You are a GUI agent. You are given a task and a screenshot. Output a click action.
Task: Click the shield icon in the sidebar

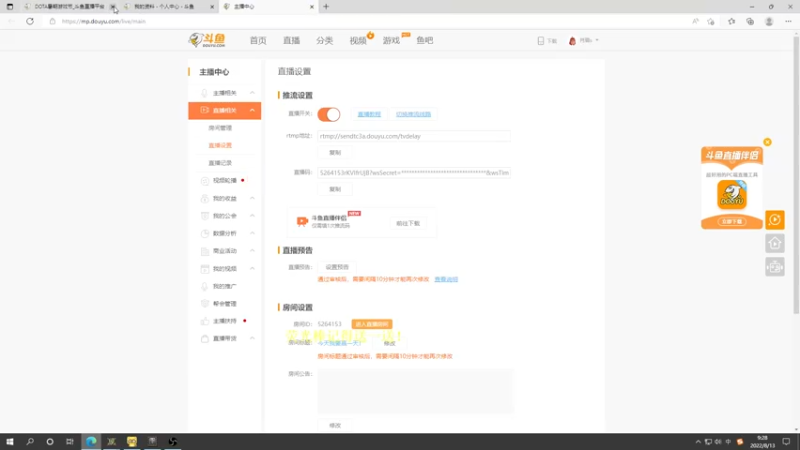205,304
